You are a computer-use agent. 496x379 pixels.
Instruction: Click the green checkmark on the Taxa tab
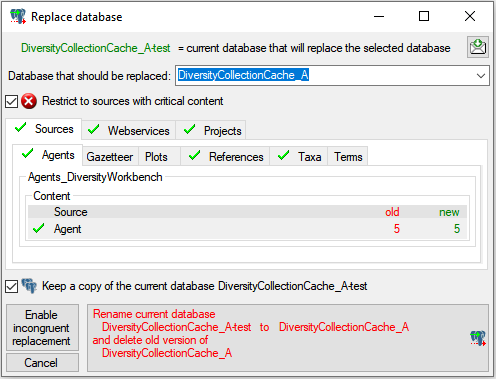[283, 155]
